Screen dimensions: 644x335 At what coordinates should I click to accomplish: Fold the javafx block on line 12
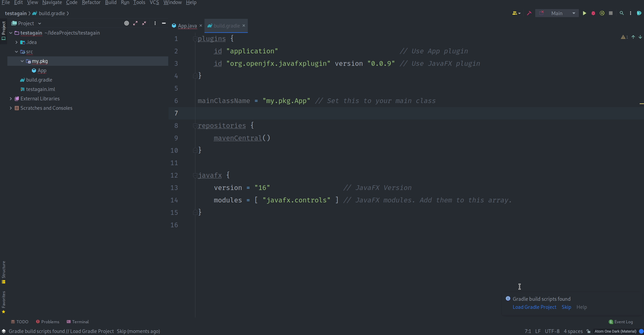[x=195, y=176]
